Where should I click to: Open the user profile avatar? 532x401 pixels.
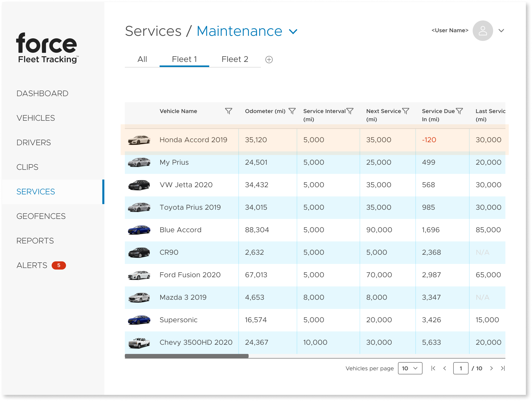483,31
